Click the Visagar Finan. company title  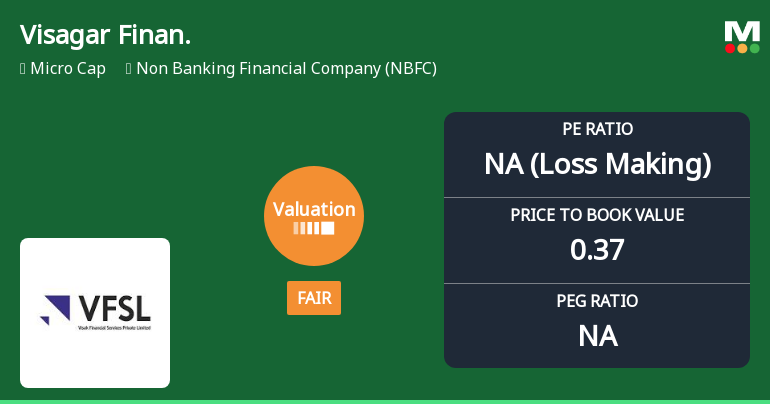pyautogui.click(x=105, y=35)
